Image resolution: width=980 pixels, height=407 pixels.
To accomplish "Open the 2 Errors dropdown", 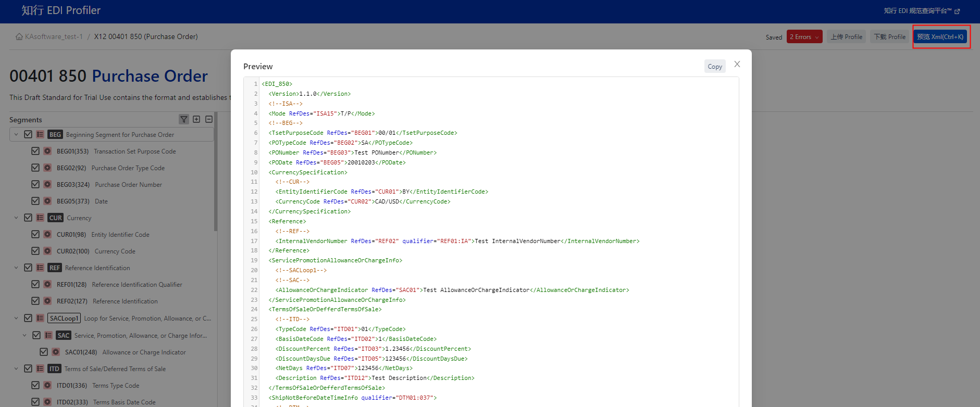I will 804,37.
